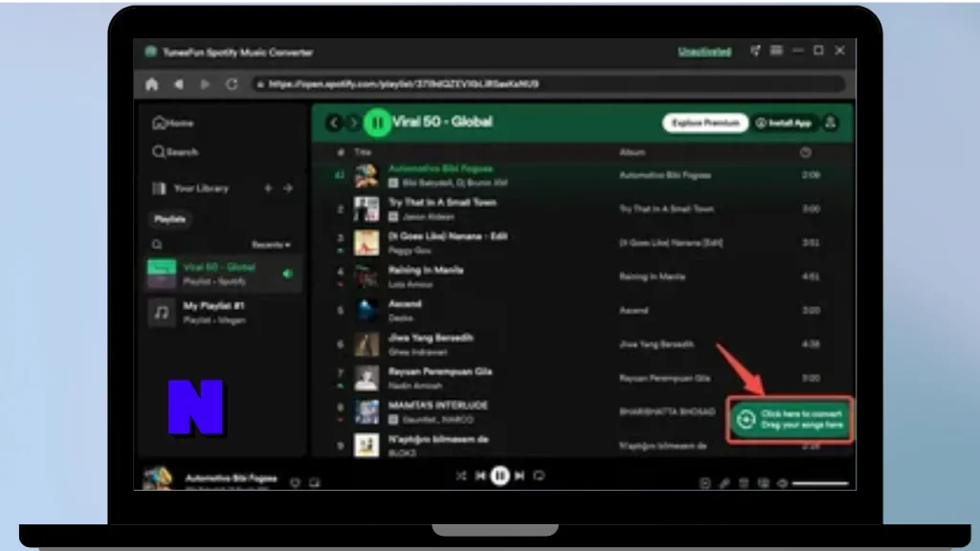Image resolution: width=980 pixels, height=551 pixels.
Task: Click Install App button
Action: click(x=784, y=123)
